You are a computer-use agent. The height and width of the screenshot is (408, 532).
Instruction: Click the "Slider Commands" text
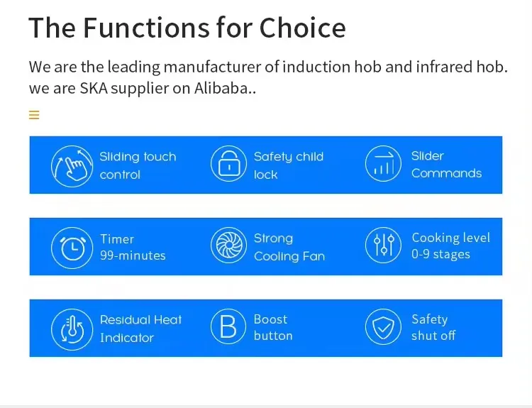tap(446, 165)
